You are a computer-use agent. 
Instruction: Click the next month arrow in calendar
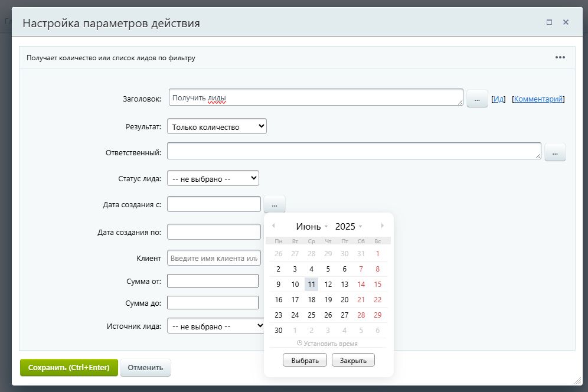(383, 226)
